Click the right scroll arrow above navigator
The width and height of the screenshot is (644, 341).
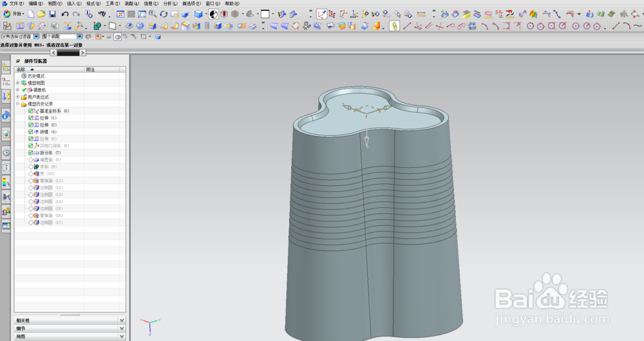pyautogui.click(x=82, y=53)
